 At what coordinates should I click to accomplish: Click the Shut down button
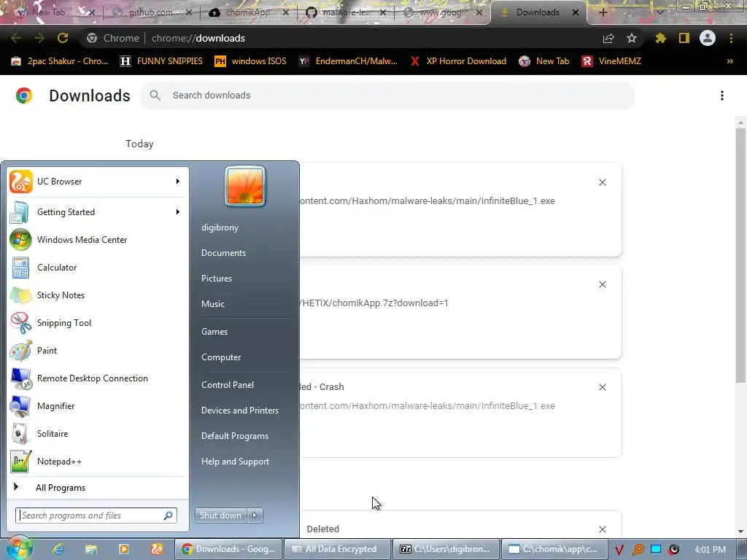point(220,516)
